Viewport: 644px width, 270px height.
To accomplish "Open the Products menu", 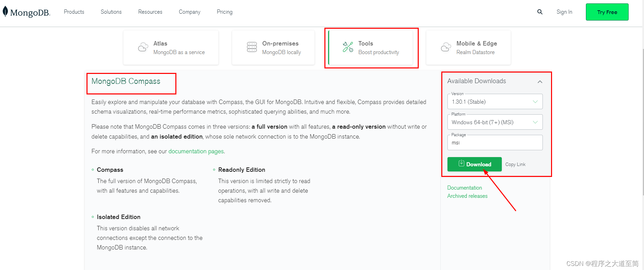I will pos(74,12).
